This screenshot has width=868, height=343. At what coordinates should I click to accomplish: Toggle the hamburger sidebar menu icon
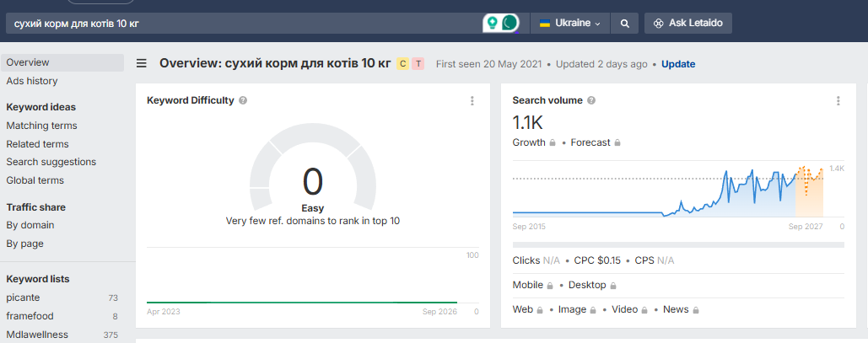tap(142, 63)
